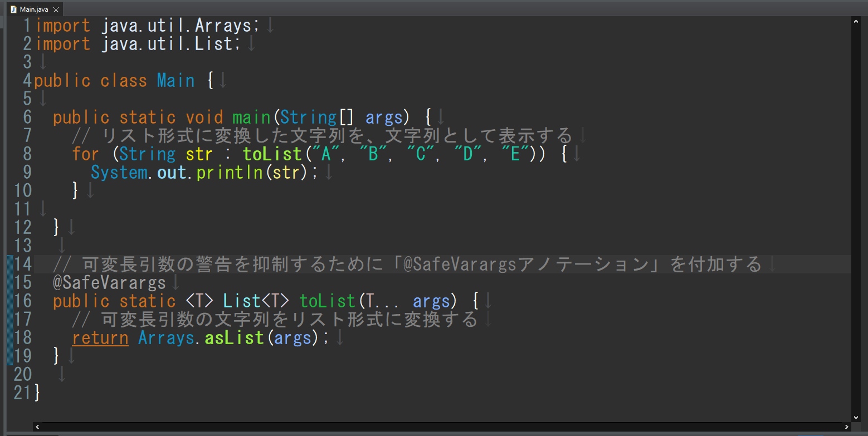Close the Main.java tab
Screen dimensions: 868x436
[56, 9]
